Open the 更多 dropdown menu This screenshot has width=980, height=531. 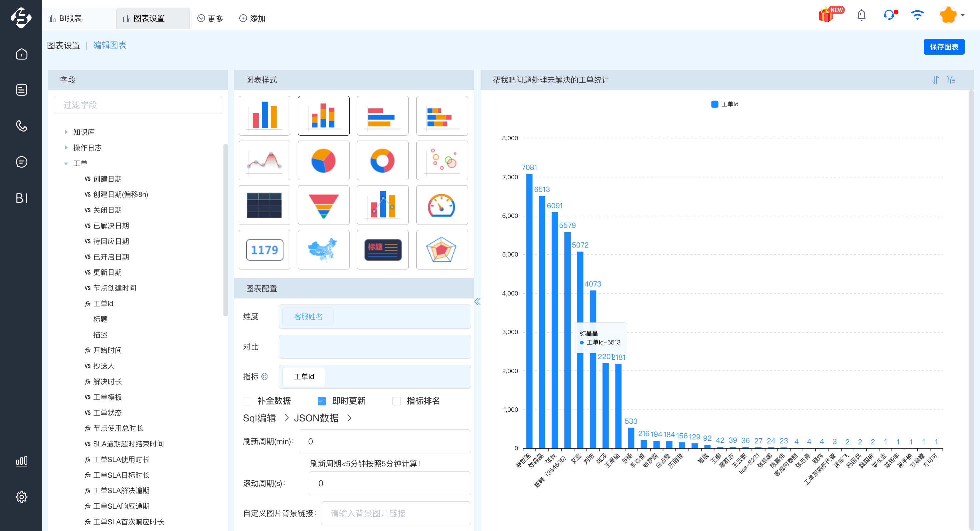[x=210, y=18]
